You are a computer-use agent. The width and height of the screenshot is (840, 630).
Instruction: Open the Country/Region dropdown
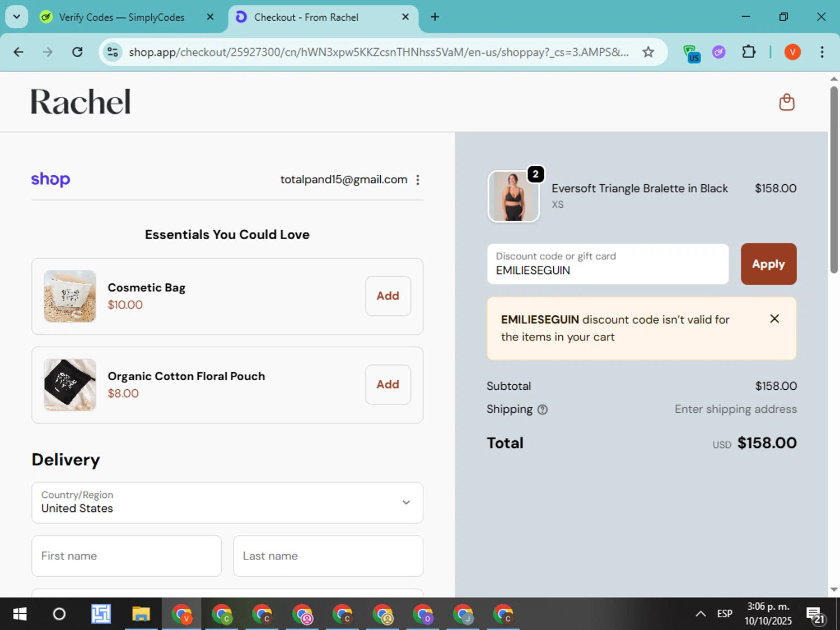click(227, 502)
